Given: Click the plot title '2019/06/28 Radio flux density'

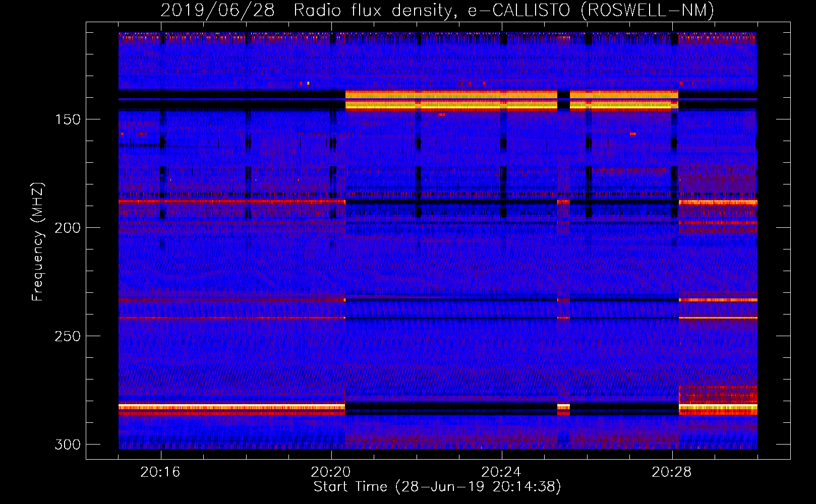Looking at the screenshot, I should click(x=437, y=10).
